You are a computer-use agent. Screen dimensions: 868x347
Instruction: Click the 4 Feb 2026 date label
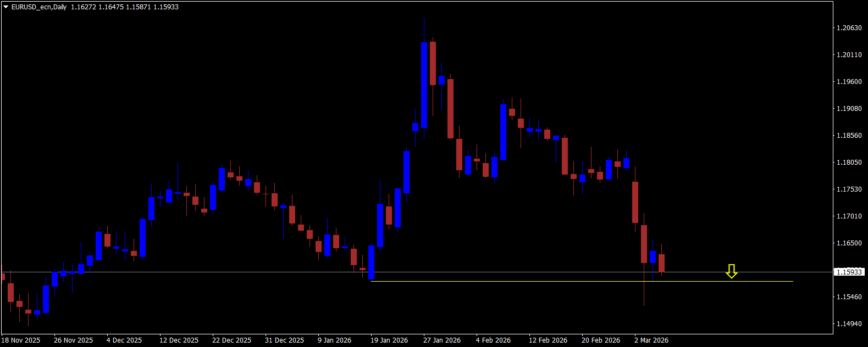point(494,340)
